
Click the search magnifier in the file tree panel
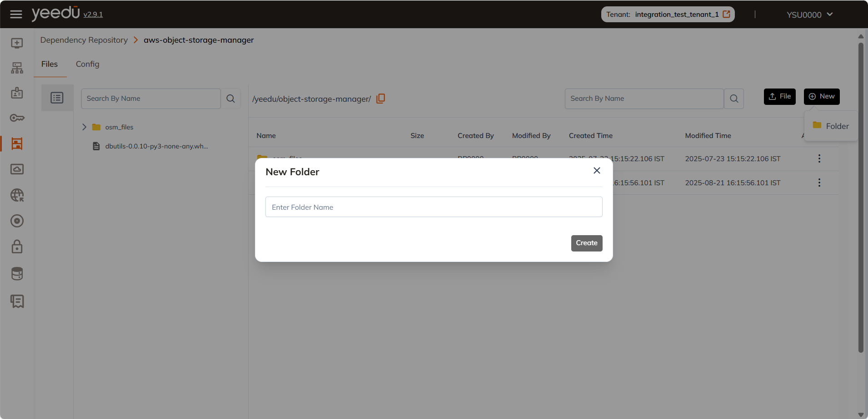point(230,98)
